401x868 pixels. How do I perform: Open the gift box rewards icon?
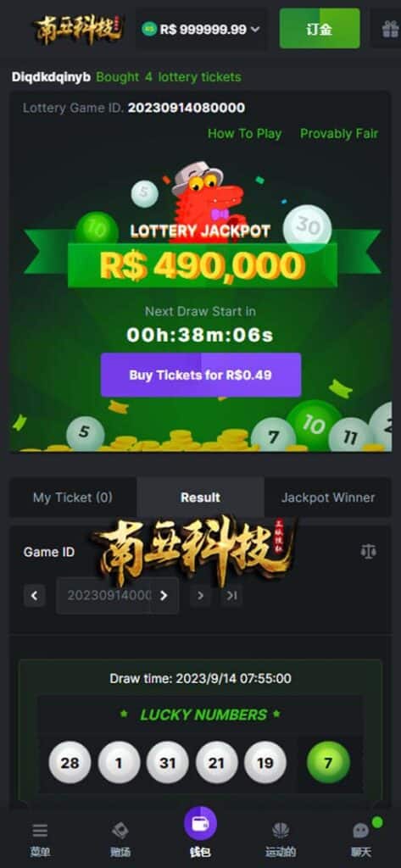[x=390, y=29]
